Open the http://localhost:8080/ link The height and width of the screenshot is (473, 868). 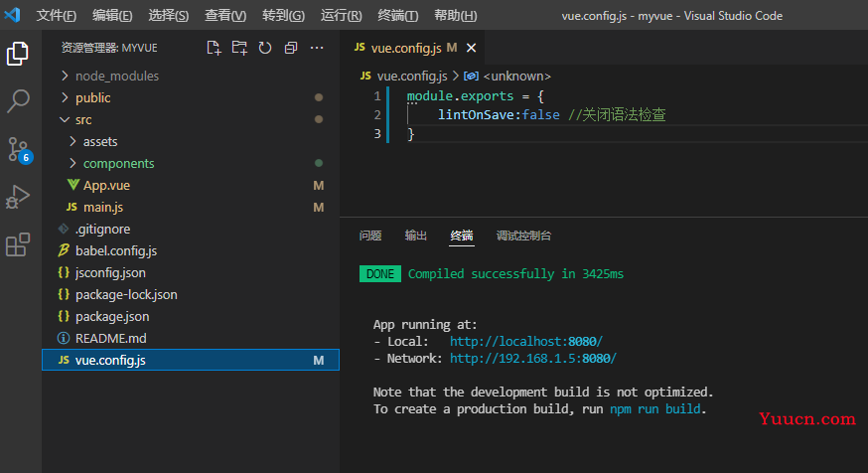point(526,341)
